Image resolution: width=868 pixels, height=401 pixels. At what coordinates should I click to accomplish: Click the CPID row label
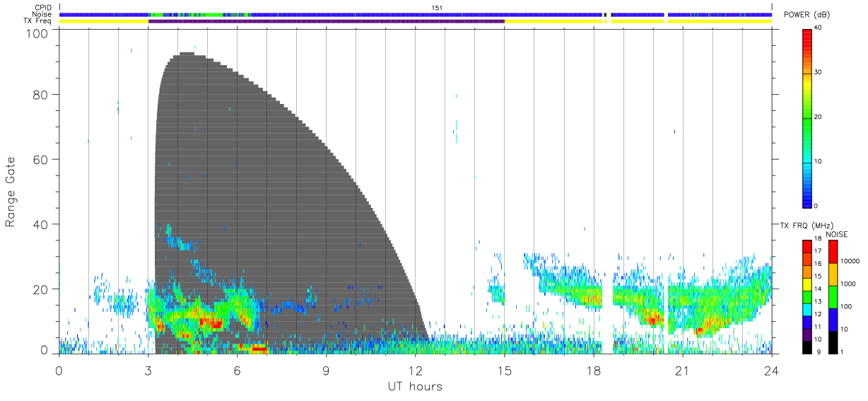click(42, 8)
